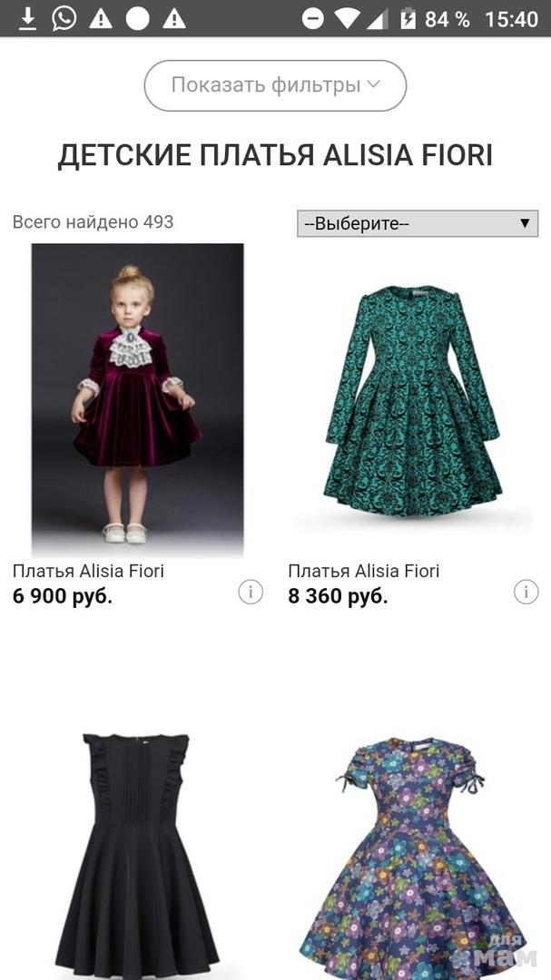Click the 6 900 руб. price
Screen dimensions: 551x980
[63, 596]
